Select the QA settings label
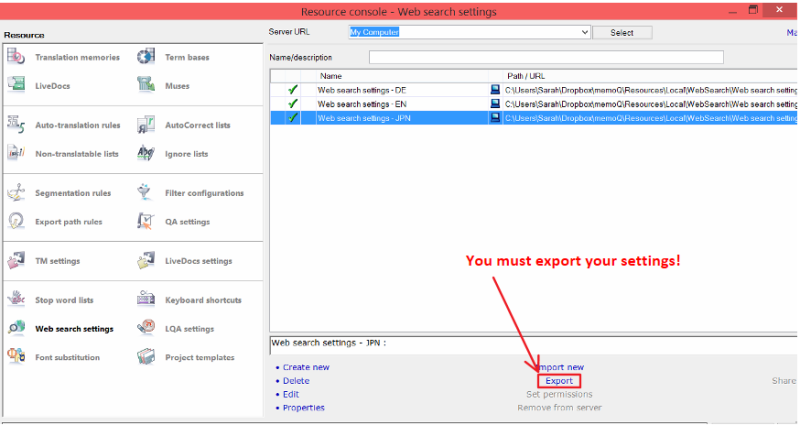 tap(187, 221)
